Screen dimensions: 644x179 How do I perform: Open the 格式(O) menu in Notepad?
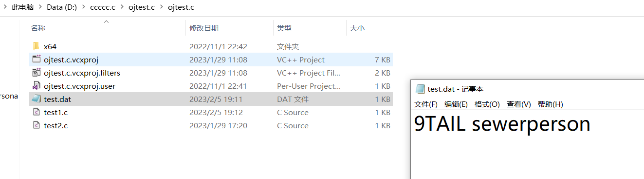487,104
